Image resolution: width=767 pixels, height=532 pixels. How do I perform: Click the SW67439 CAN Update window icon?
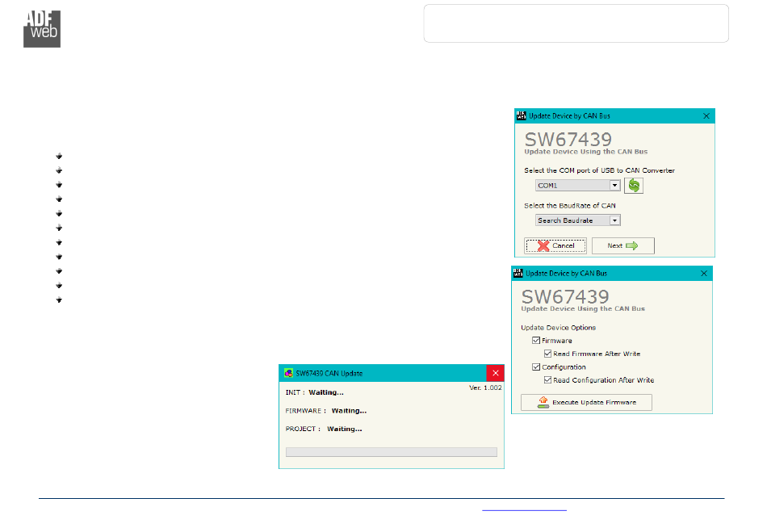(288, 373)
